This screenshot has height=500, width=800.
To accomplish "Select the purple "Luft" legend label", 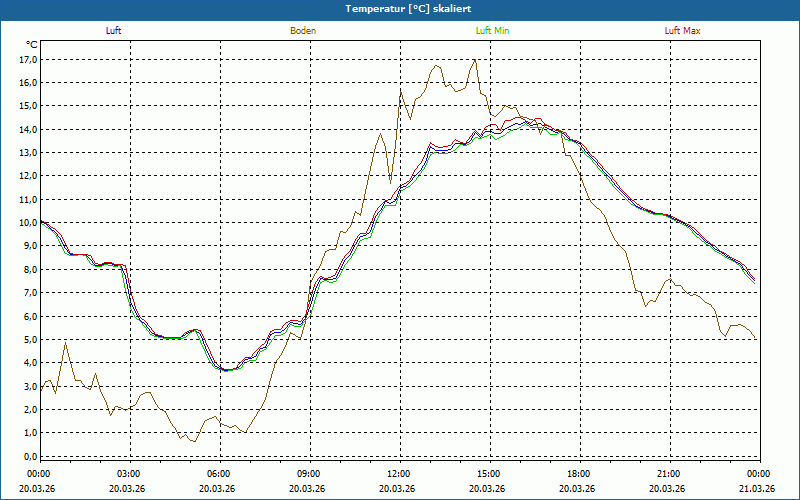I will point(114,31).
